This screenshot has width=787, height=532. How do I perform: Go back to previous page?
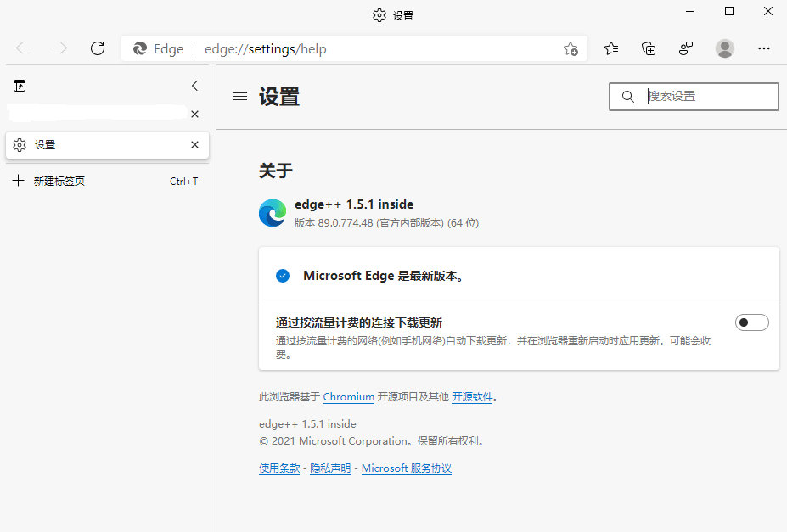[x=23, y=48]
